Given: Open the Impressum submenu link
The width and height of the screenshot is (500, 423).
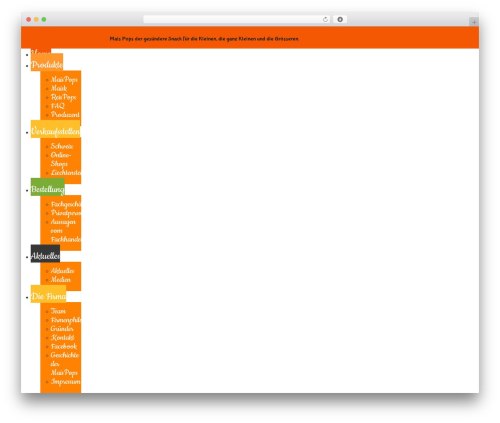Looking at the screenshot, I should tap(66, 382).
